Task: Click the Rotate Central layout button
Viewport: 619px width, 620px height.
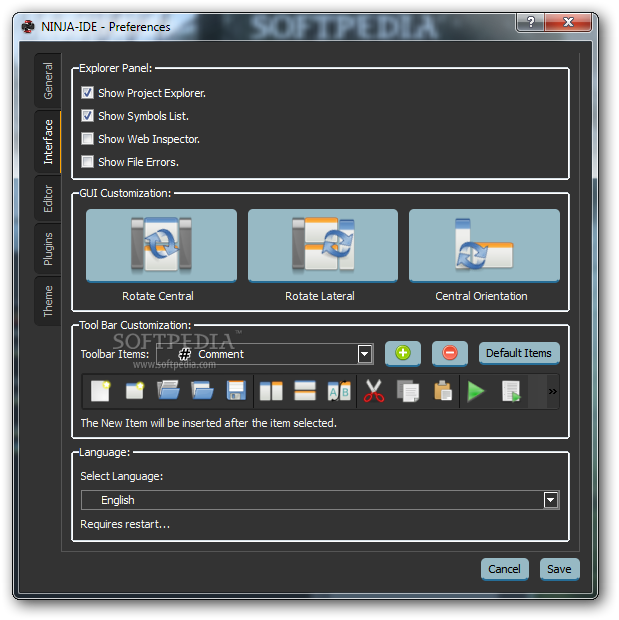Action: pos(161,246)
